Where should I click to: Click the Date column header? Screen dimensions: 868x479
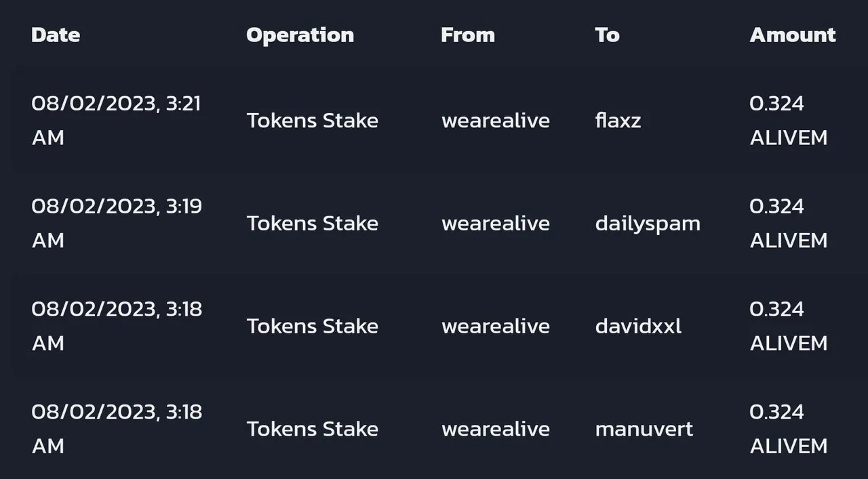56,35
